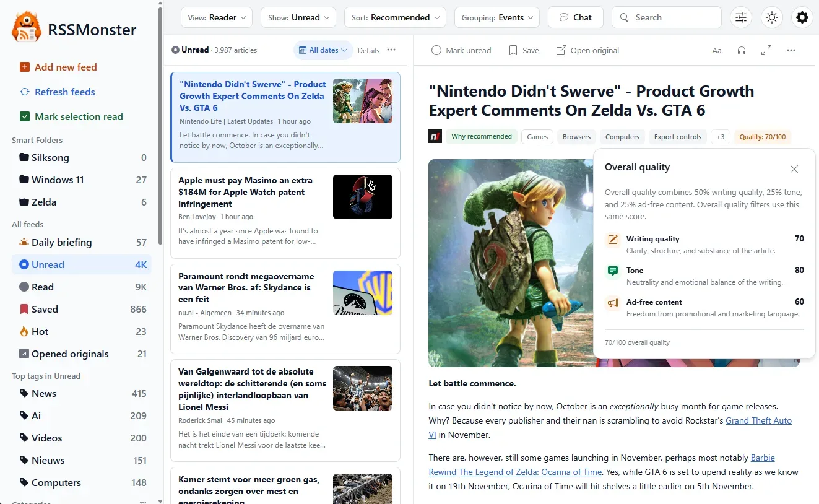Select the News tag
The height and width of the screenshot is (504, 819).
83,393
